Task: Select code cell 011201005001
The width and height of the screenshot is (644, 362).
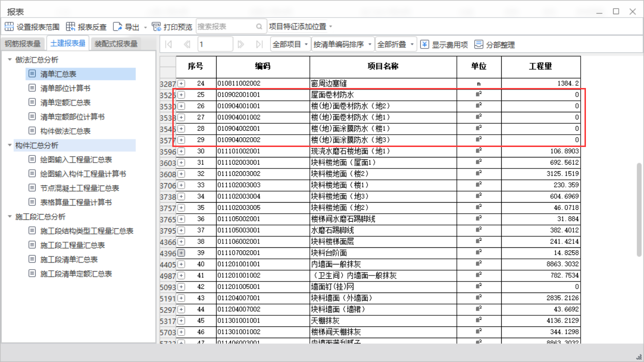Action: click(x=263, y=287)
